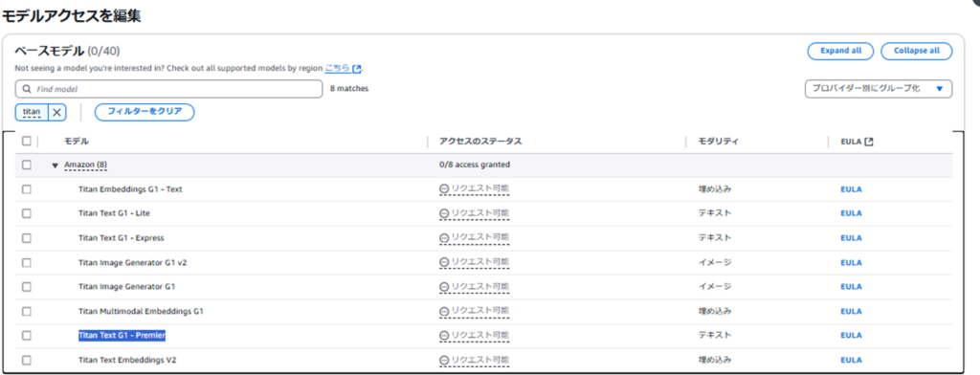Click the モダリティ column header
The height and width of the screenshot is (375, 980).
718,142
